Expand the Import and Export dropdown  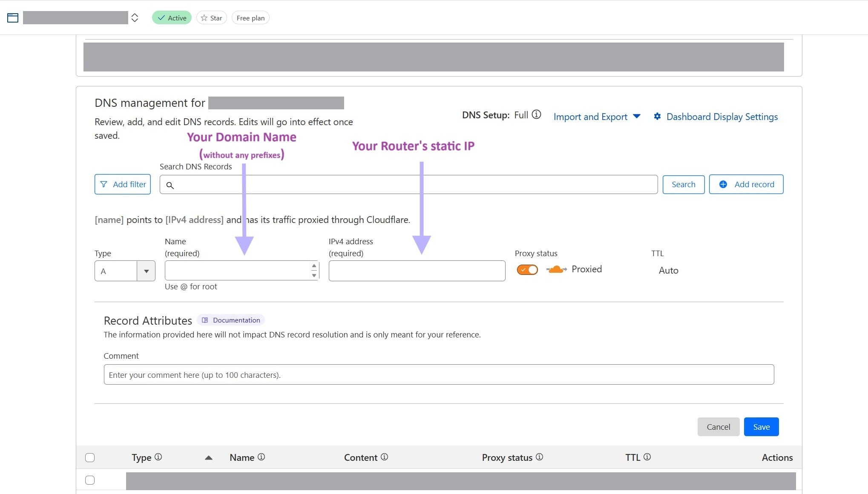[x=637, y=116]
